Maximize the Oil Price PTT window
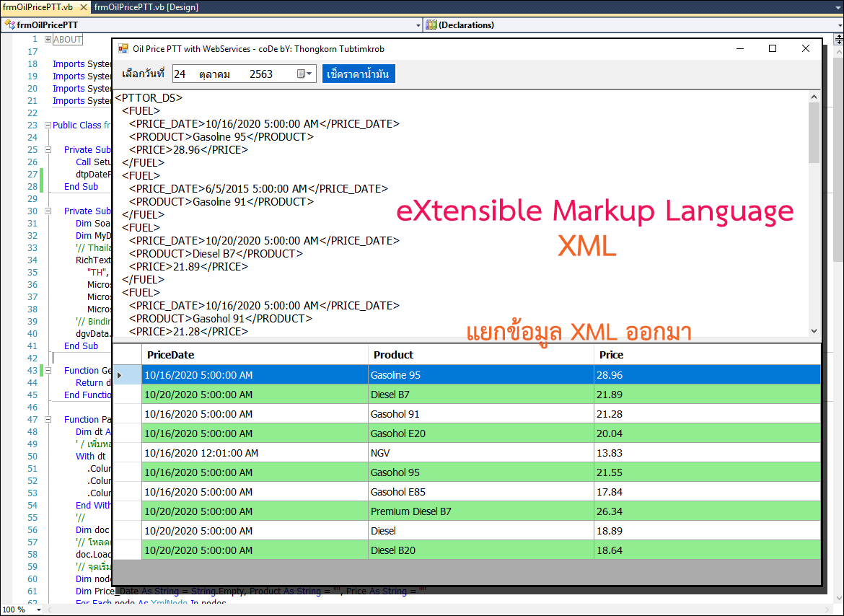 click(x=773, y=48)
